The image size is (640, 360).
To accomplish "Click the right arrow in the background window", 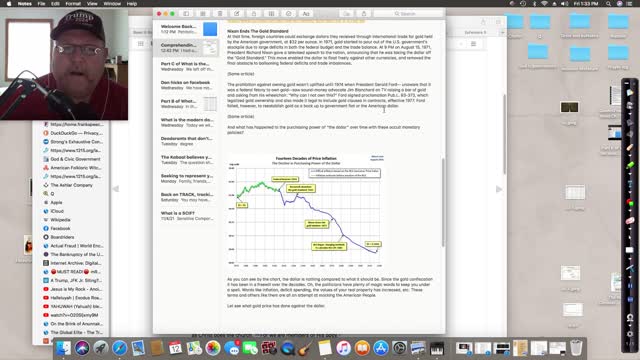I will click(x=499, y=189).
